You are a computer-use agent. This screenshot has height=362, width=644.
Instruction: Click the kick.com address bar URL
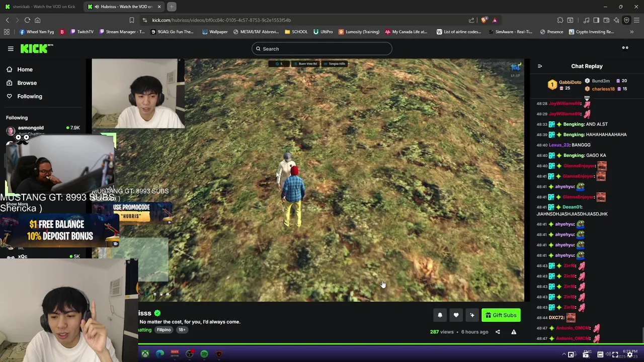pos(221,20)
